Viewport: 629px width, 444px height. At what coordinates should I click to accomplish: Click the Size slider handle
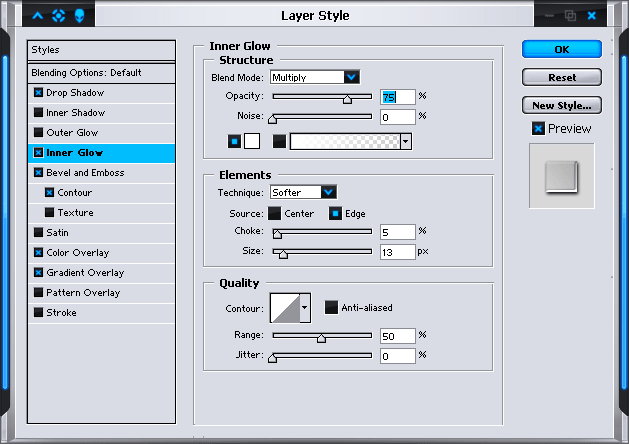283,254
